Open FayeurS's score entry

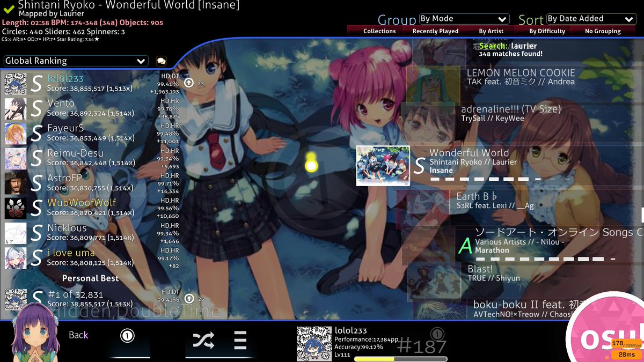[92, 134]
